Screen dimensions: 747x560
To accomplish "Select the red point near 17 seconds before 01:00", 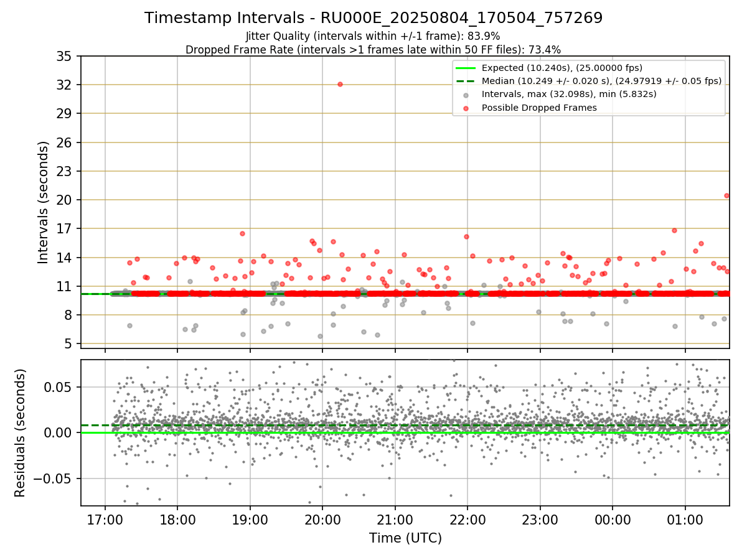I will point(674,230).
